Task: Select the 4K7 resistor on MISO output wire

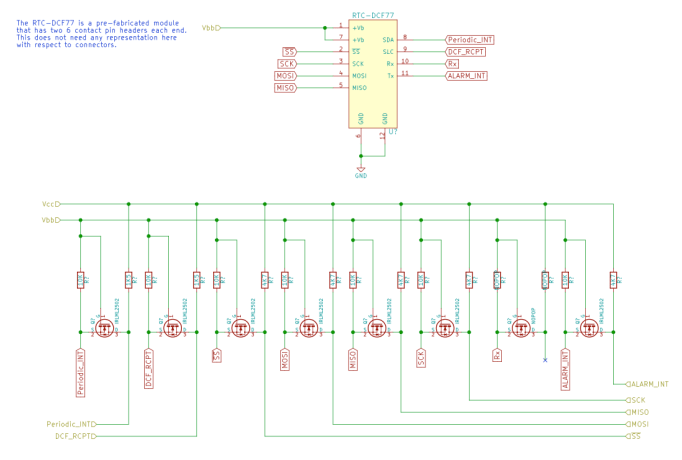Action: (401, 280)
